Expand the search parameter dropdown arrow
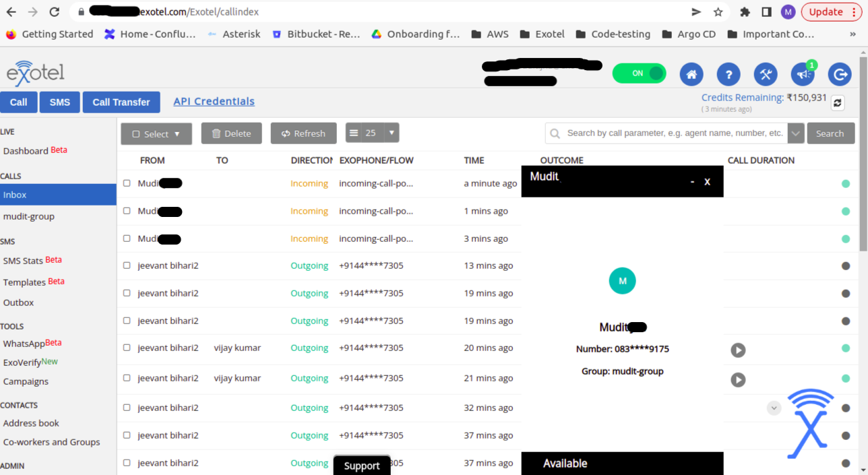Screen dimensions: 868x475 pyautogui.click(x=796, y=133)
